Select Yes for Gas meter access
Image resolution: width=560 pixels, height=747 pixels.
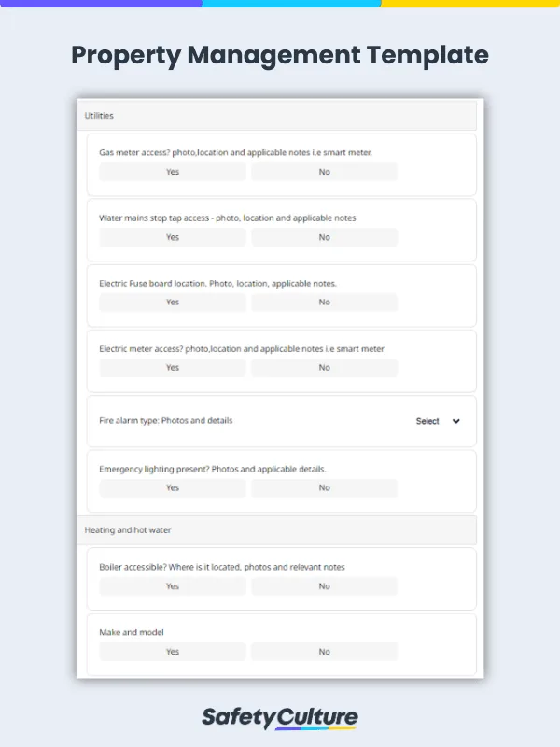tap(173, 172)
